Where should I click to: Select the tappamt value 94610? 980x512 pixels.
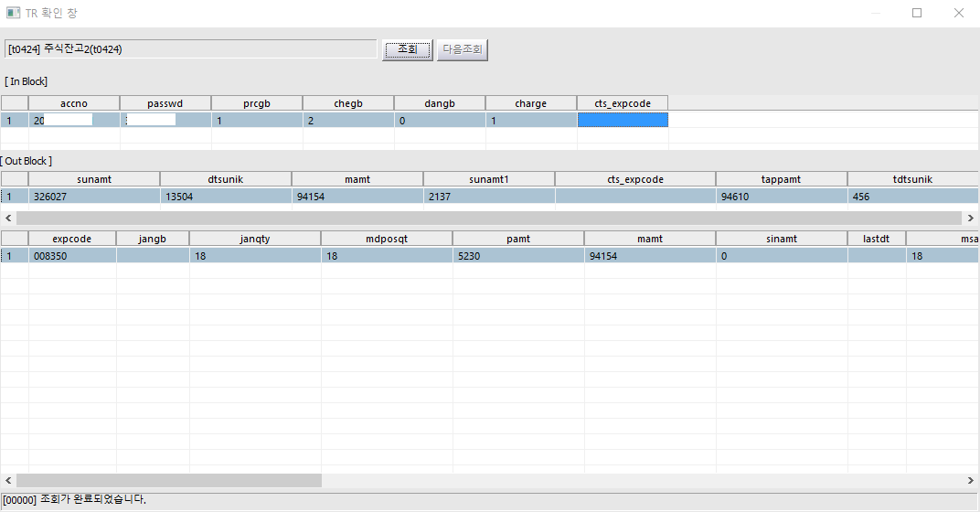(782, 197)
